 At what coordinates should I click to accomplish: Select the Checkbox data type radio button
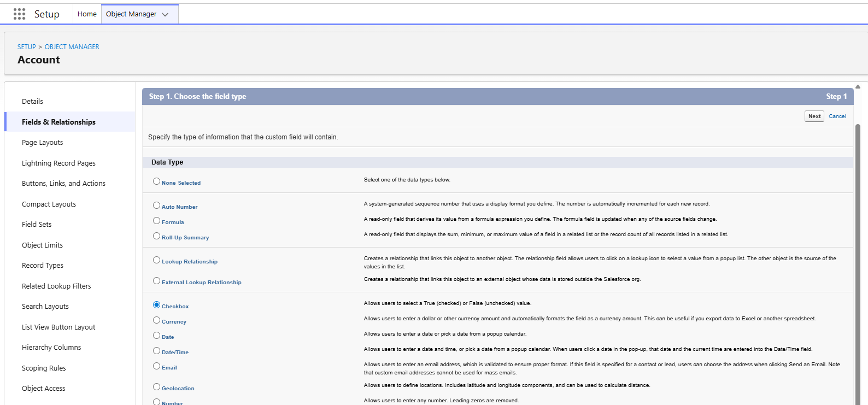(x=157, y=305)
